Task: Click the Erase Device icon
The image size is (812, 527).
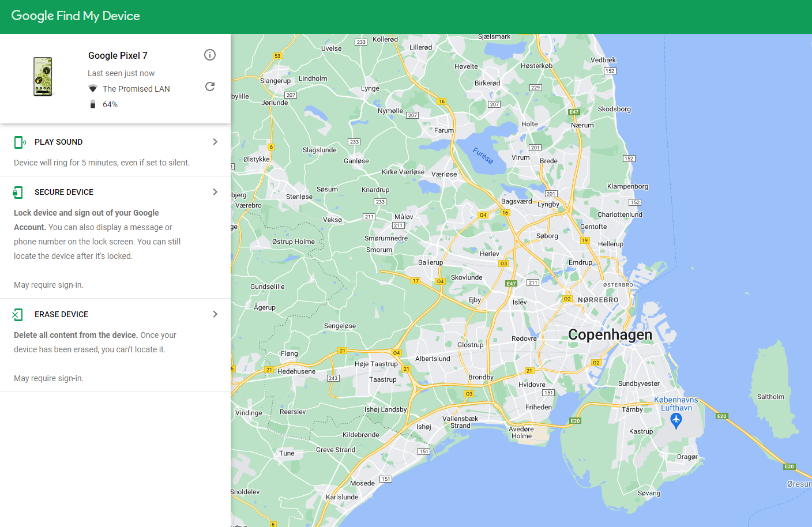Action: 18,314
